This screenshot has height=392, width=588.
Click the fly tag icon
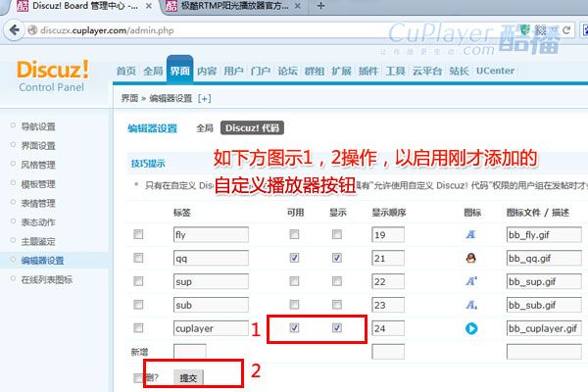click(470, 234)
